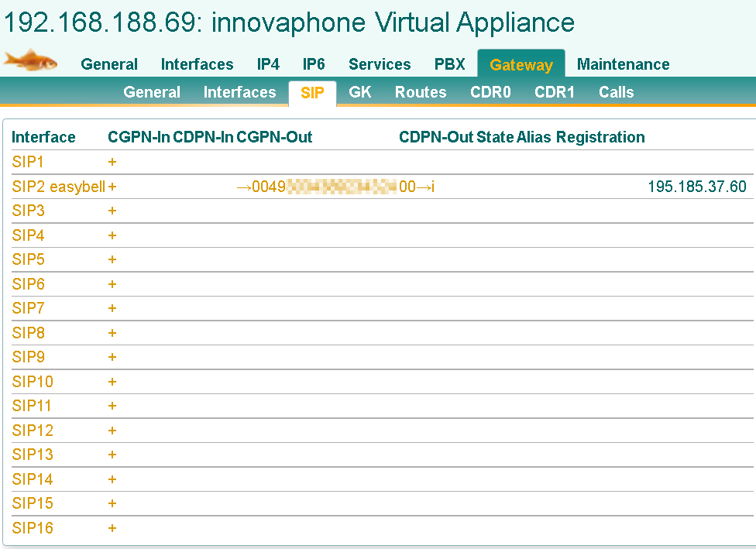
Task: Select the IP4 main tab
Action: pyautogui.click(x=268, y=64)
